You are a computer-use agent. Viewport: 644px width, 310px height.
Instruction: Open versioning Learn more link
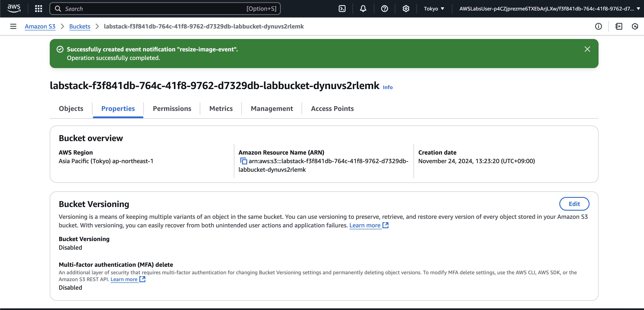pyautogui.click(x=369, y=225)
